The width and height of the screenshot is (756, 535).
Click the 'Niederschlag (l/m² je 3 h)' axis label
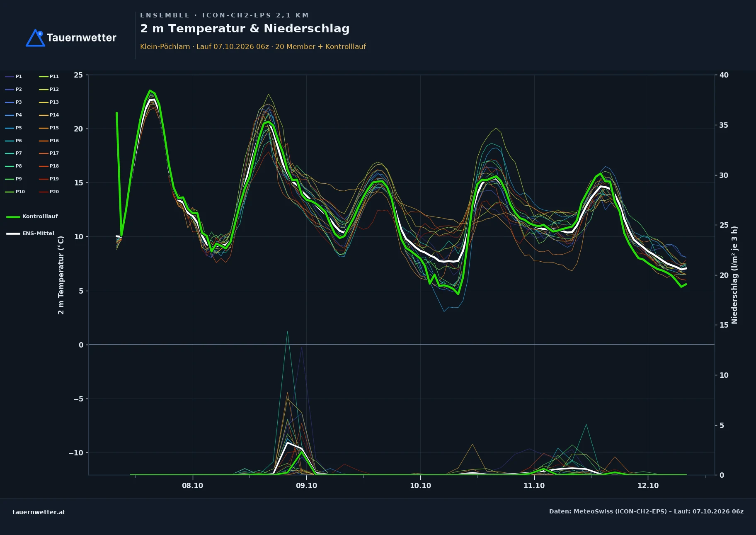(x=735, y=275)
